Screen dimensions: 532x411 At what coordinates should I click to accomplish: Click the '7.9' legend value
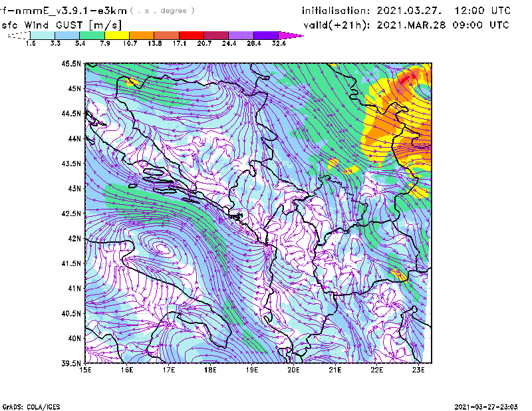coord(105,43)
